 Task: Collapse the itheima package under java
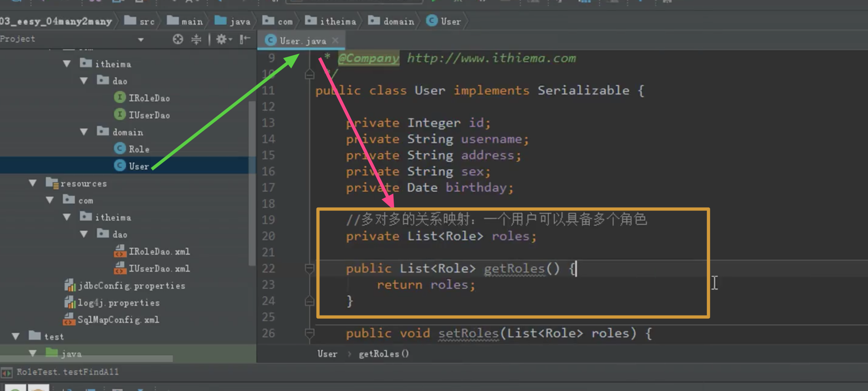tap(67, 64)
